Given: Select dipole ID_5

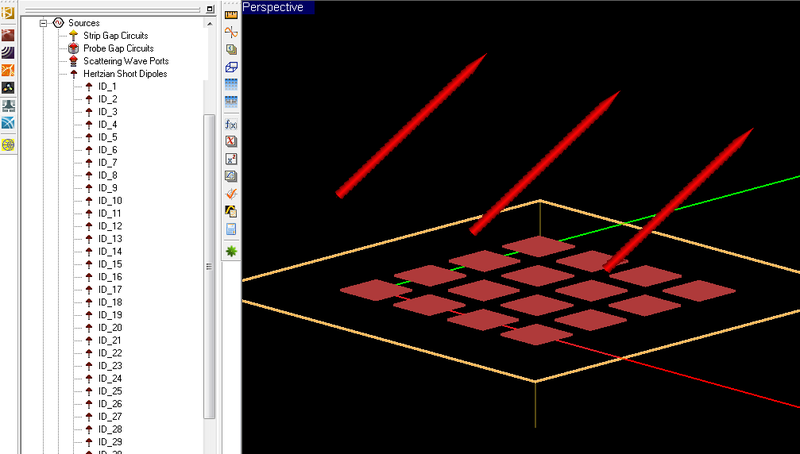Looking at the screenshot, I should pyautogui.click(x=108, y=137).
